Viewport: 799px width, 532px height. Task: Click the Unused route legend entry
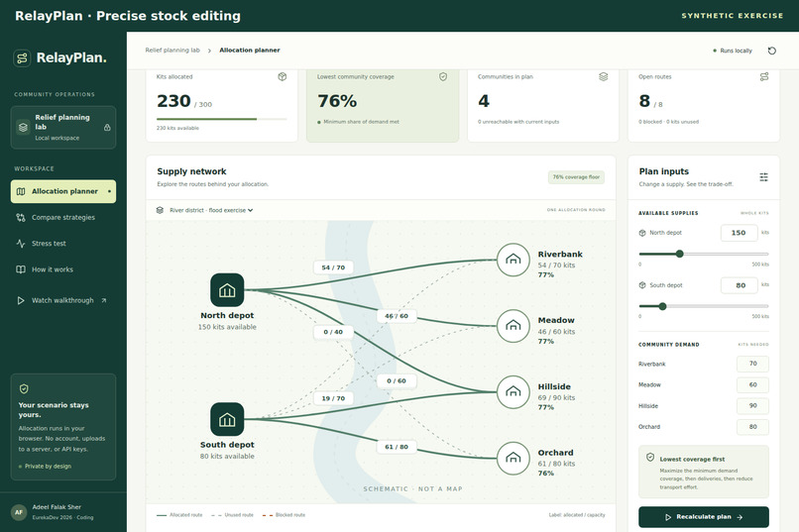232,515
